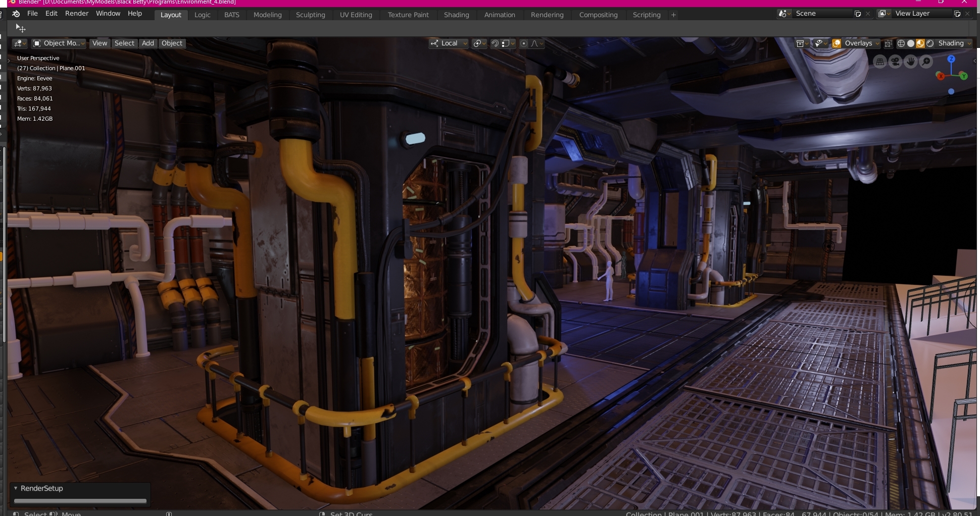The height and width of the screenshot is (516, 980).
Task: Toggle snapping magnet icon
Action: click(495, 43)
